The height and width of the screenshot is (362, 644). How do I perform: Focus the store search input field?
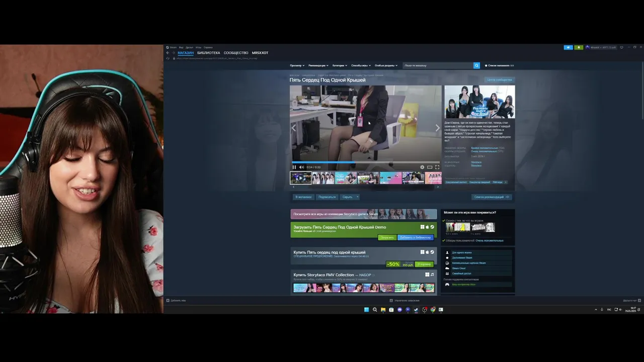(x=438, y=65)
